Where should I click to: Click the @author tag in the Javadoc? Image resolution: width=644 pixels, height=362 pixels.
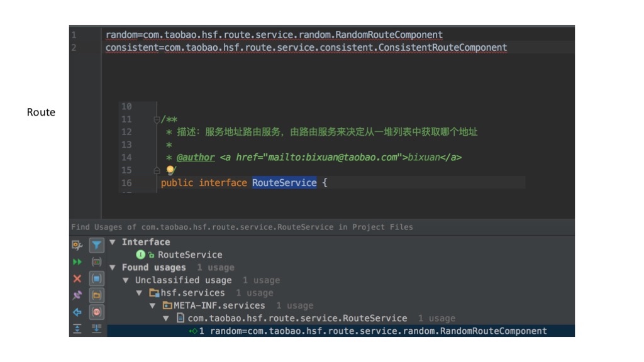click(196, 157)
